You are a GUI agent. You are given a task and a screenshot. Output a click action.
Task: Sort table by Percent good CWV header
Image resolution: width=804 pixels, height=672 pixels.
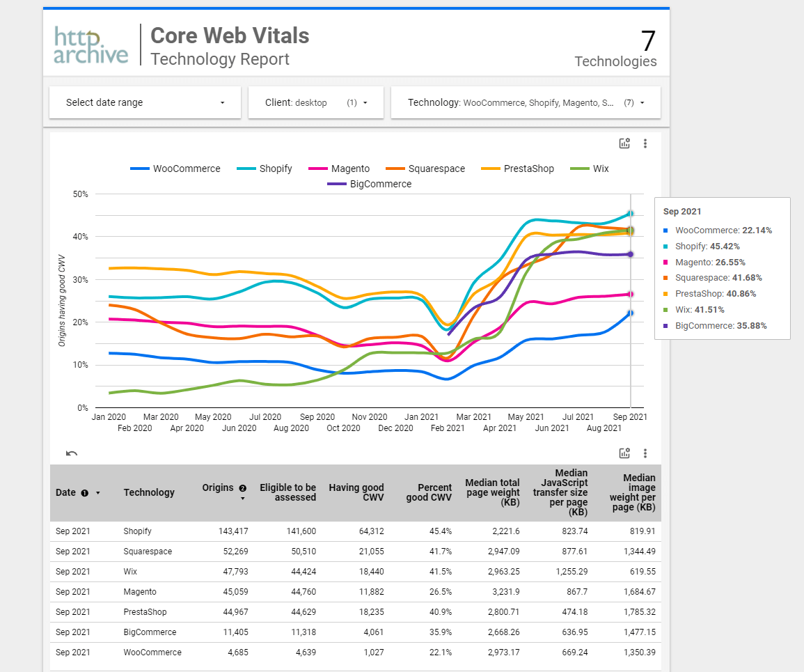pyautogui.click(x=429, y=492)
